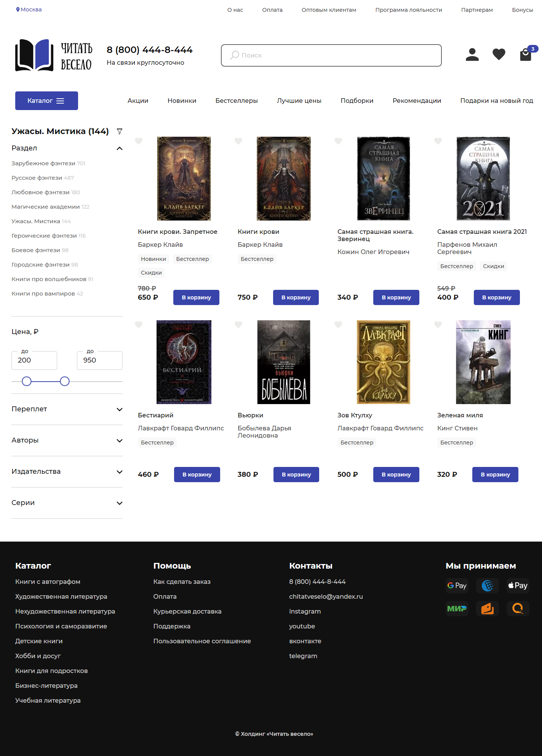
Task: Click the Читать весело book logo
Action: [x=54, y=55]
